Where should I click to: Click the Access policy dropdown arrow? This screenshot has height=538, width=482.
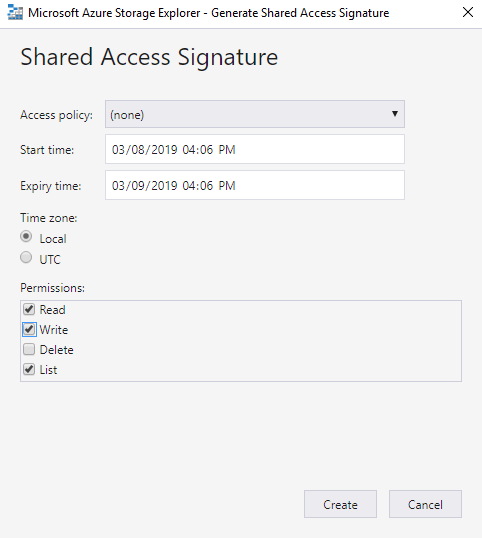tap(395, 114)
